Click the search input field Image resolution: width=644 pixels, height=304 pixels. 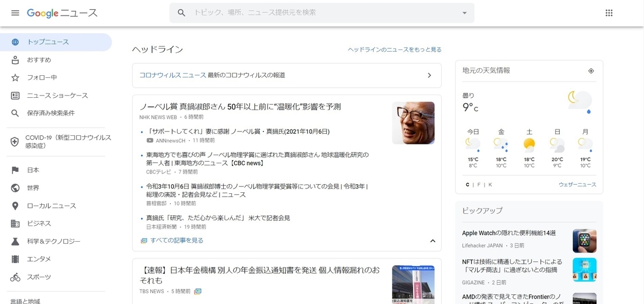click(322, 13)
